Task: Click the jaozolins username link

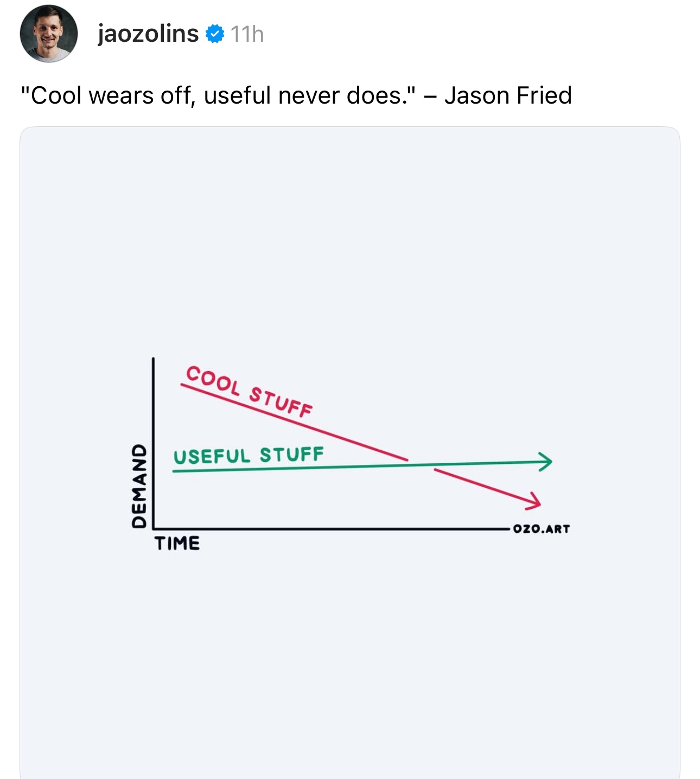Action: pyautogui.click(x=148, y=34)
